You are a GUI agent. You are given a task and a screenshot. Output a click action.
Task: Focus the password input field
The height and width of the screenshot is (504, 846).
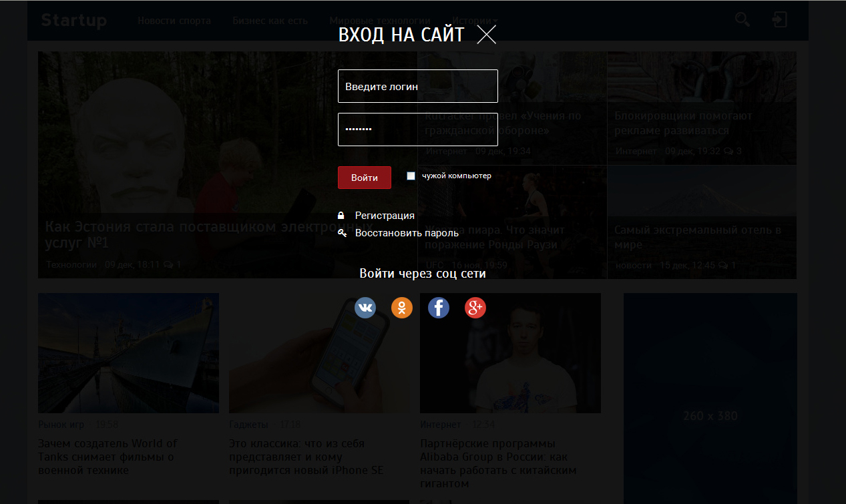coord(417,130)
